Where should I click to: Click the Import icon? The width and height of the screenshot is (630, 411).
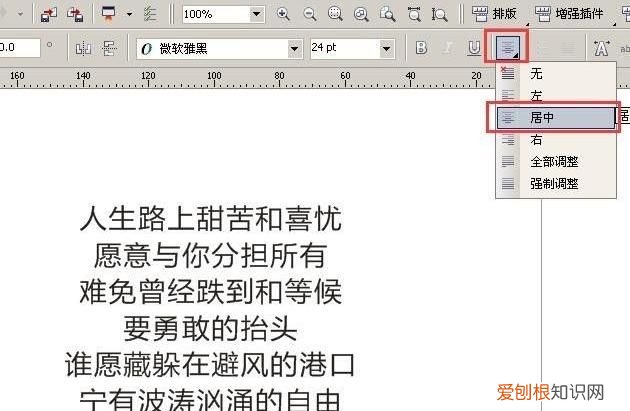49,14
